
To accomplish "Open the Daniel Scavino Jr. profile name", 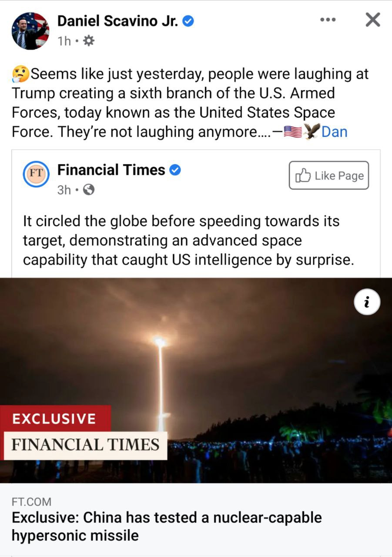I will point(118,20).
